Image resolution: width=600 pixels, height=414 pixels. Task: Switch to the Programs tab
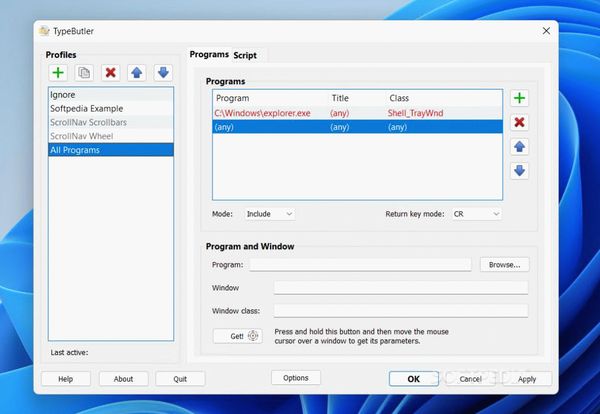coord(209,54)
